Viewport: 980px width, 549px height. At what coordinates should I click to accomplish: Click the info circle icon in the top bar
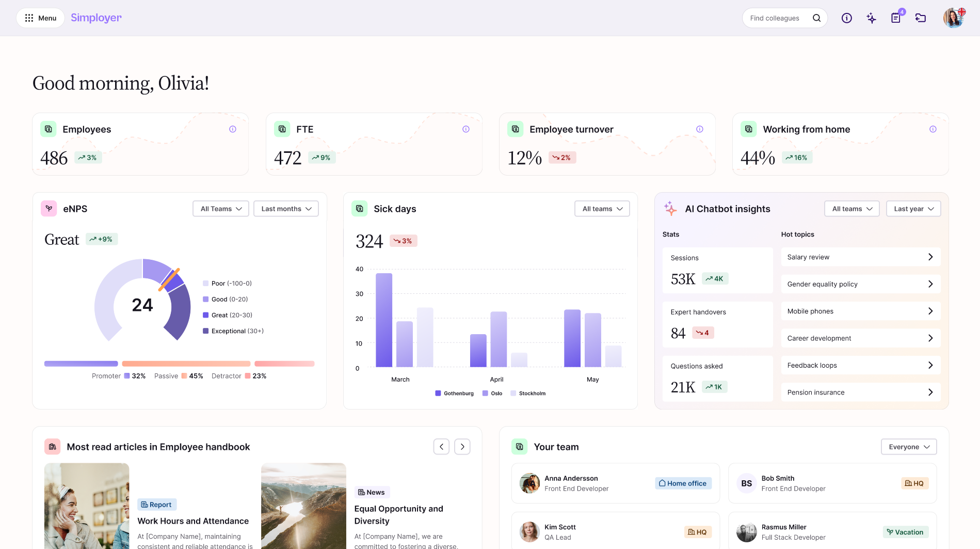(x=846, y=18)
